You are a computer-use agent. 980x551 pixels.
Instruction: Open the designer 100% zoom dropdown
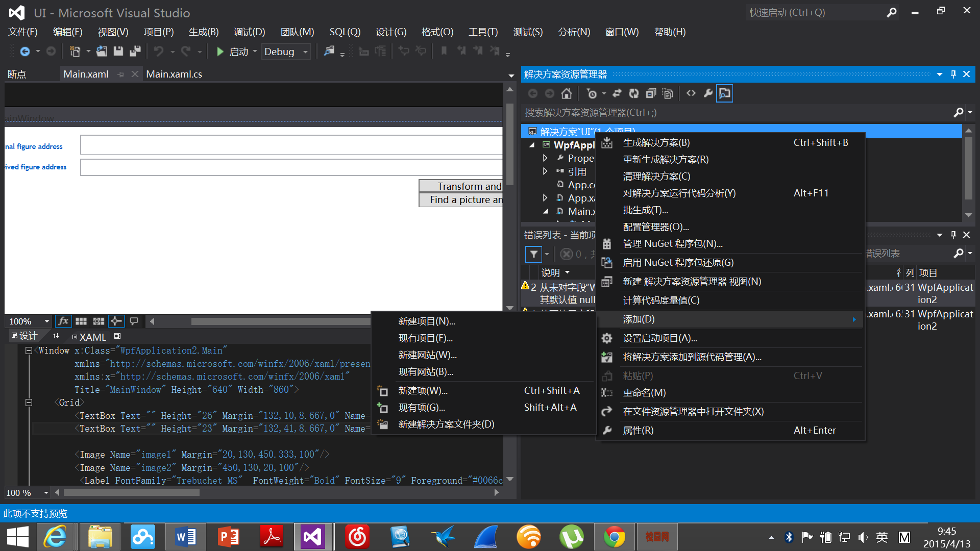coord(46,321)
